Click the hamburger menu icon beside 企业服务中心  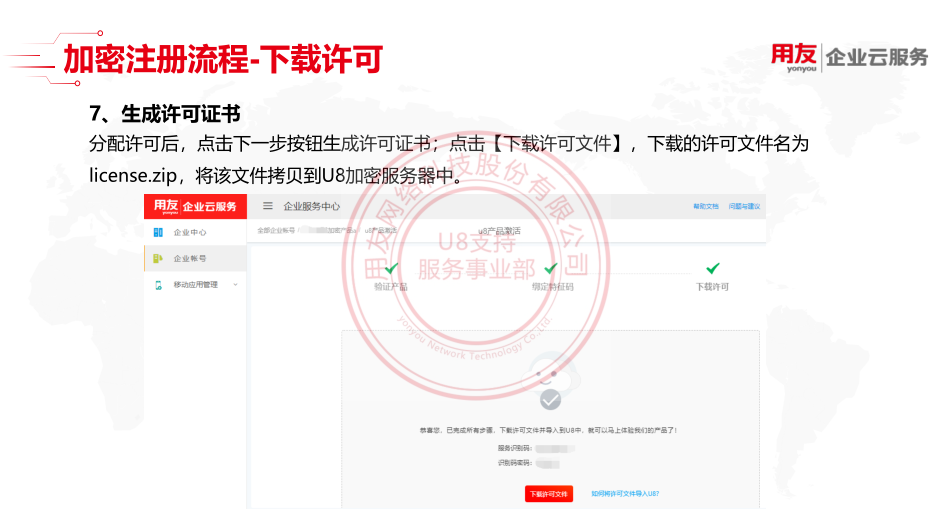point(268,206)
